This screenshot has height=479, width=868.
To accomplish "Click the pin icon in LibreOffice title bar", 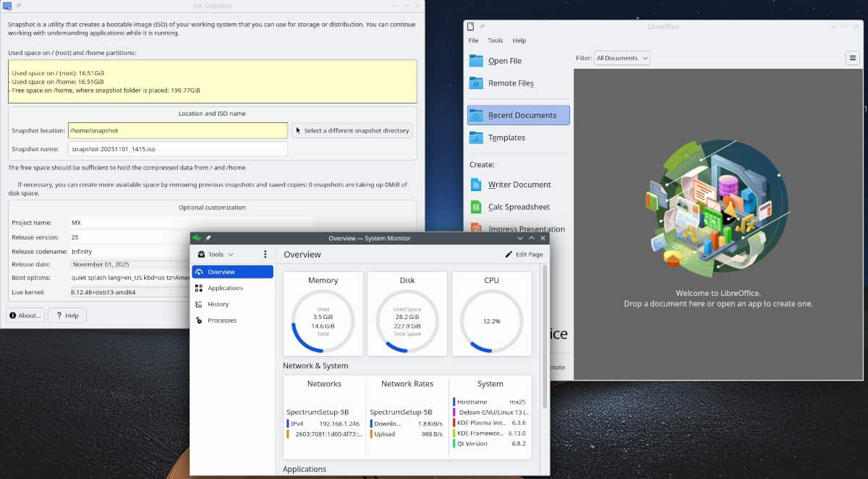I will coord(482,27).
